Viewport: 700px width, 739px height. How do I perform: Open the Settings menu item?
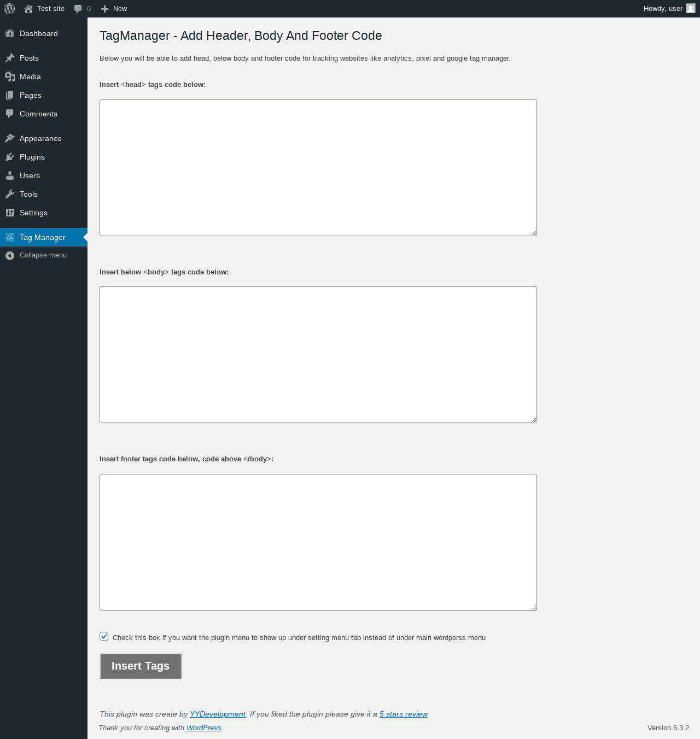click(x=44, y=213)
